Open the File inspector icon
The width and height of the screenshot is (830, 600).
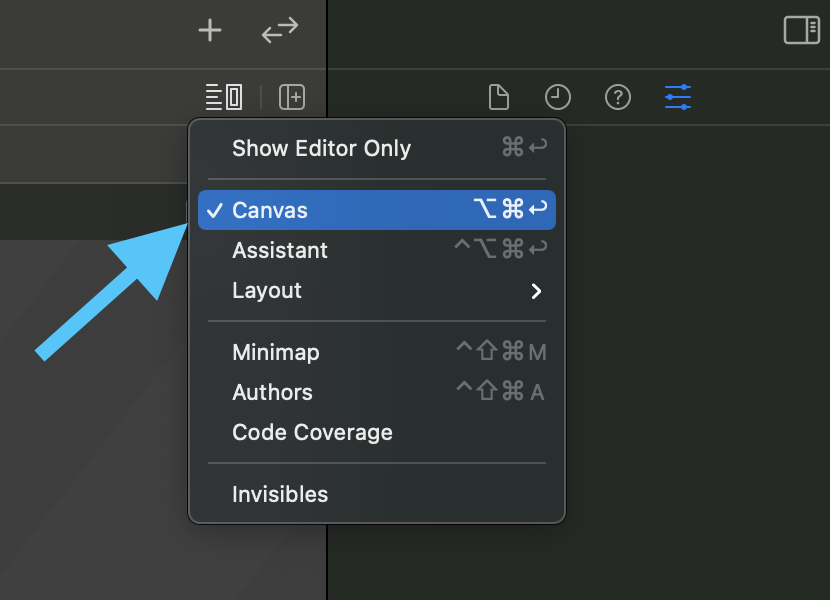499,97
